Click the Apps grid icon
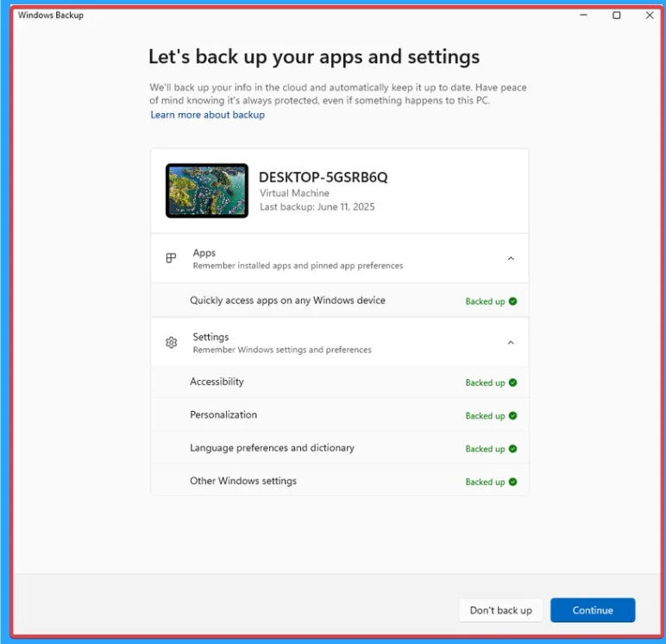666x644 pixels. pyautogui.click(x=171, y=258)
